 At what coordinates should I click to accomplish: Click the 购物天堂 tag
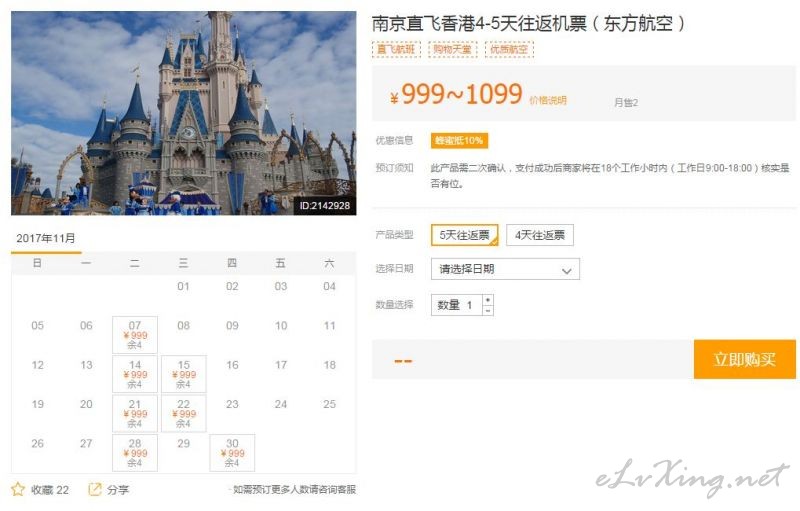453,49
